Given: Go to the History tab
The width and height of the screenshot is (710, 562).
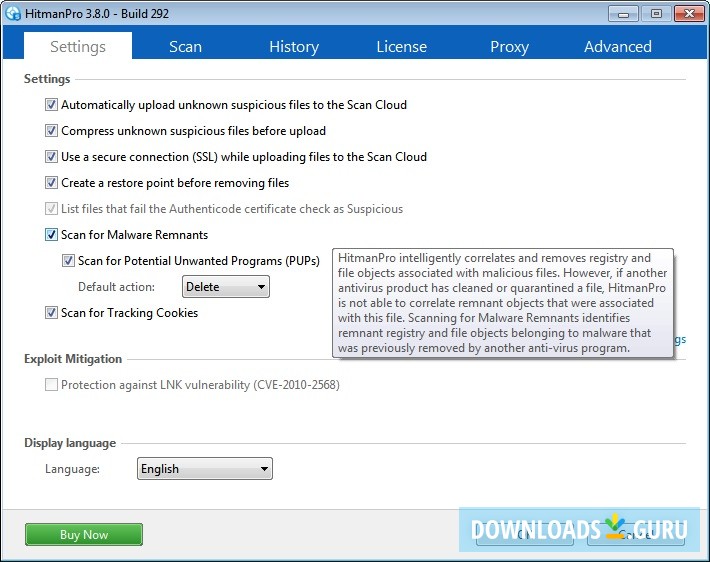Looking at the screenshot, I should 294,47.
